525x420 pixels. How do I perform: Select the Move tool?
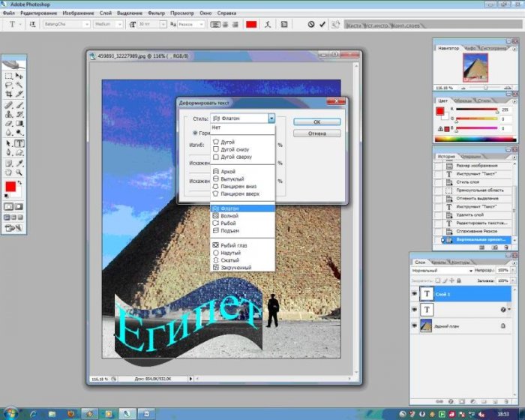pyautogui.click(x=19, y=76)
